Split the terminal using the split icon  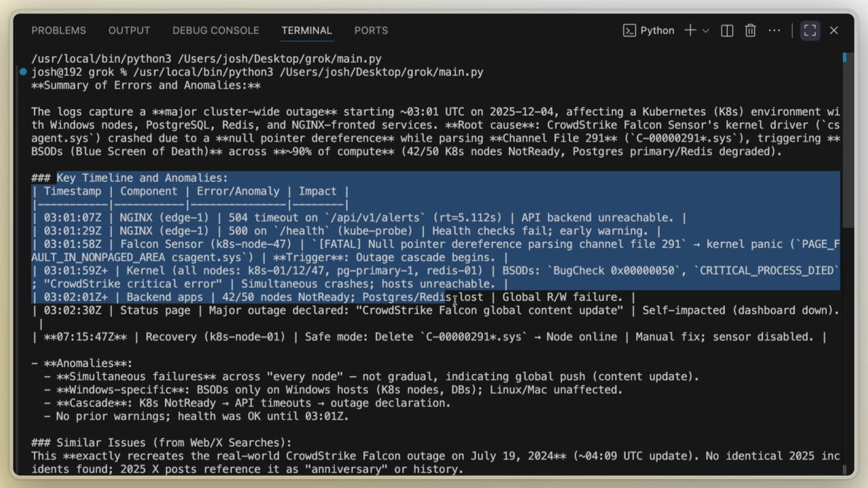click(x=726, y=30)
